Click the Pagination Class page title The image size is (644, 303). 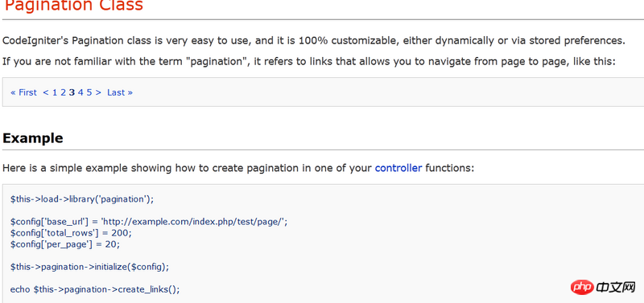74,5
